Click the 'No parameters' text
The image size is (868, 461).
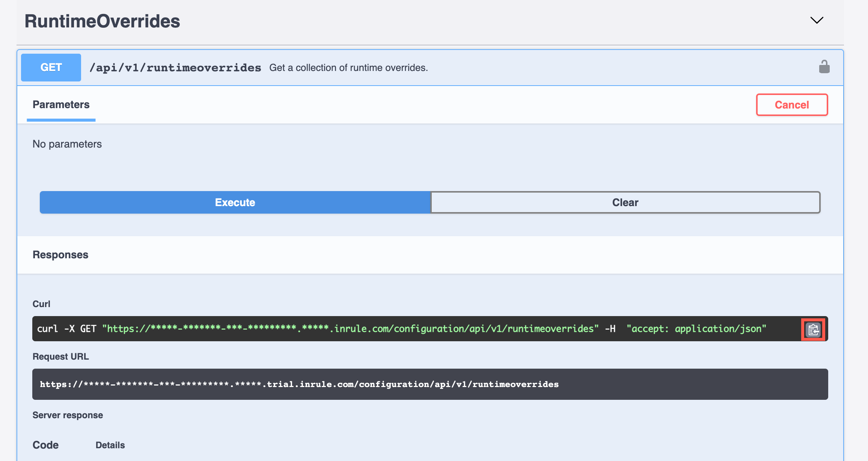pos(67,144)
